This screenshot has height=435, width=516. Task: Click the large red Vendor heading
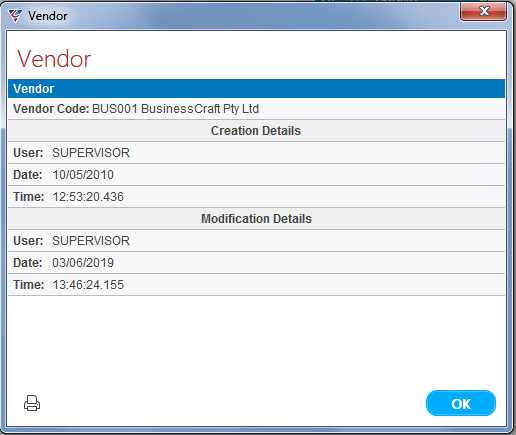pos(54,59)
